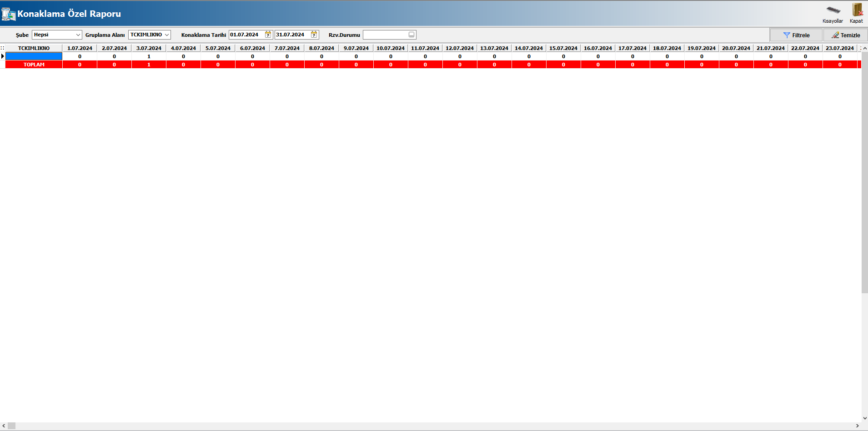Sort by TCKIMLIKNO column header
The height and width of the screenshot is (431, 868).
34,48
